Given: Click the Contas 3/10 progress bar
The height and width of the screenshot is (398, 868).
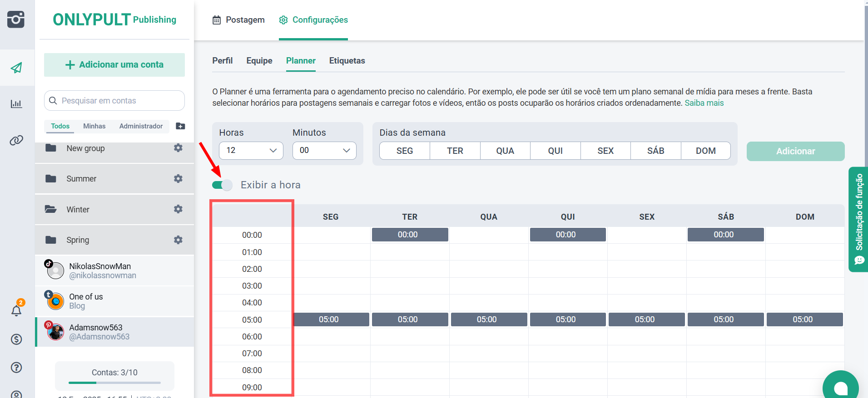Looking at the screenshot, I should click(x=114, y=383).
